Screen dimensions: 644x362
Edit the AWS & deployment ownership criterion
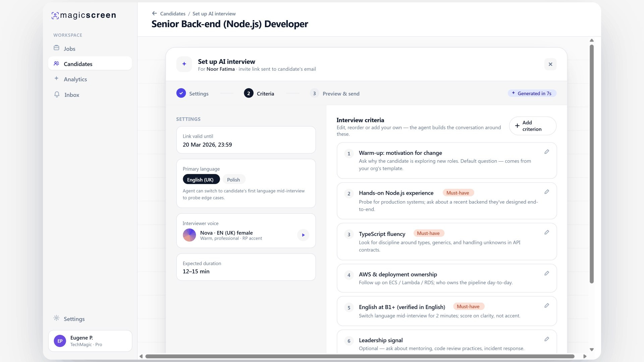pyautogui.click(x=547, y=274)
